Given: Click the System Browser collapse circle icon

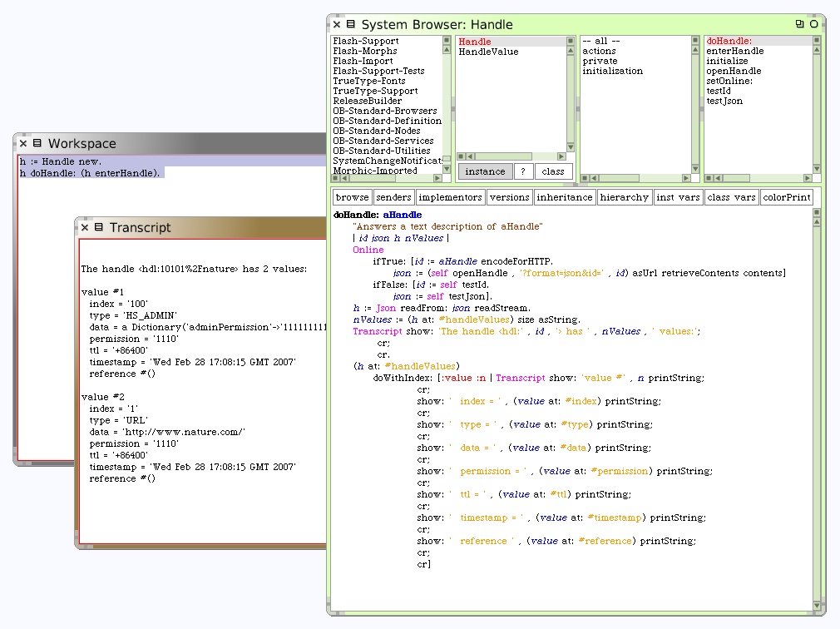Looking at the screenshot, I should 813,25.
